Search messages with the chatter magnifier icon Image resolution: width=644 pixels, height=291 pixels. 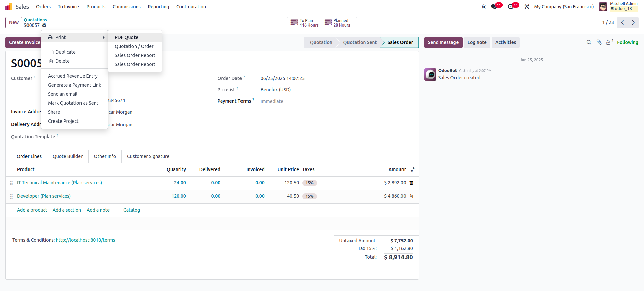click(x=589, y=42)
